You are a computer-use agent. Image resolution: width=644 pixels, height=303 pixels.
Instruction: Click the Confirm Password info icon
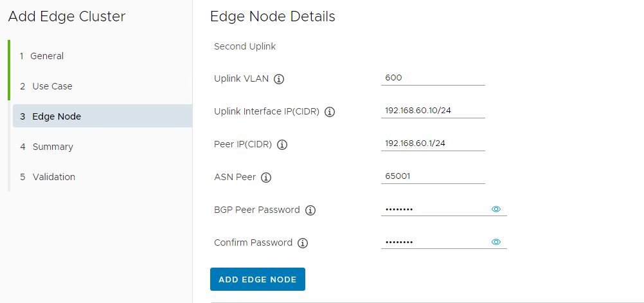[x=303, y=243]
